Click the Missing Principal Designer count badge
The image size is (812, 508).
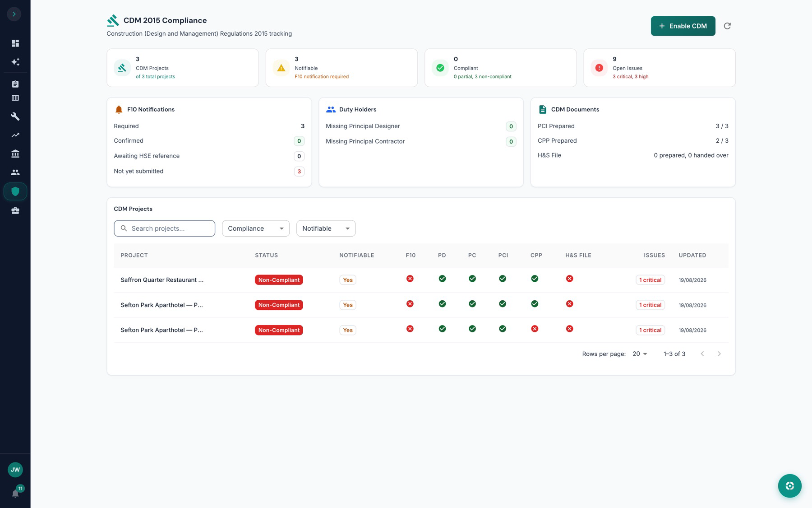[x=511, y=126]
